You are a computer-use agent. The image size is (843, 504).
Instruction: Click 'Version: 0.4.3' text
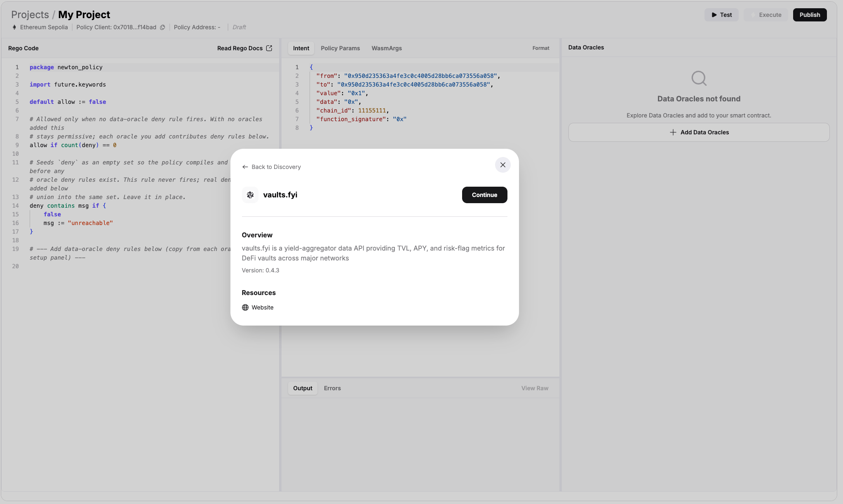point(261,270)
